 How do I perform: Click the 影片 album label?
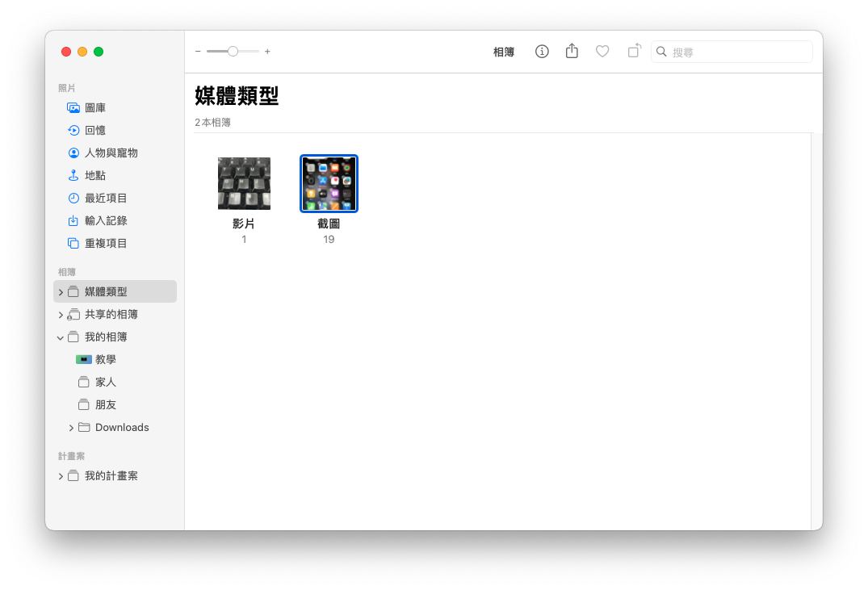point(244,224)
